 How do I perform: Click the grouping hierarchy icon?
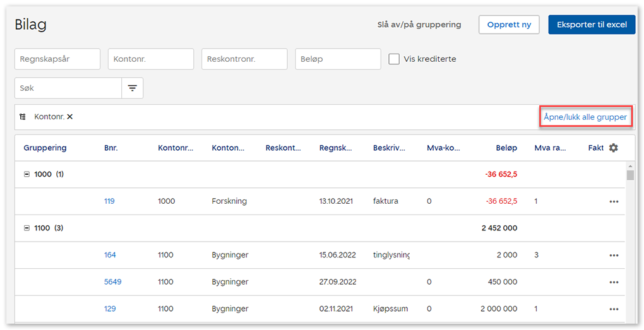[x=23, y=117]
